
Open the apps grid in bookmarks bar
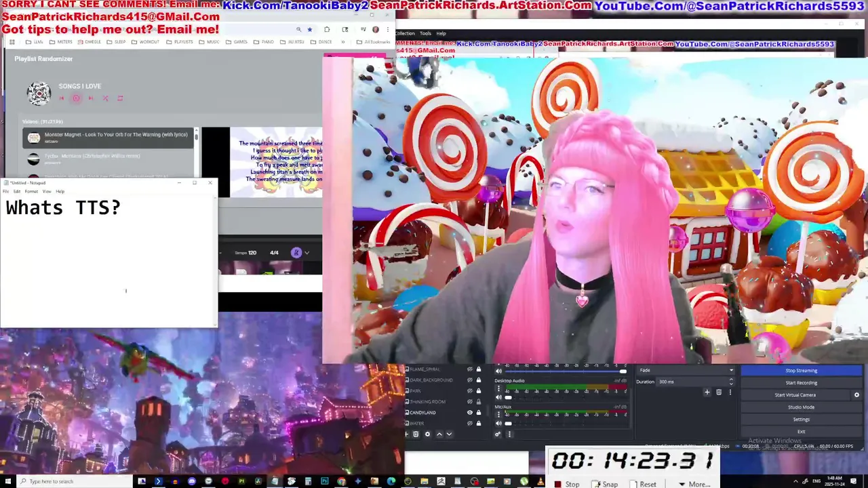[12, 42]
